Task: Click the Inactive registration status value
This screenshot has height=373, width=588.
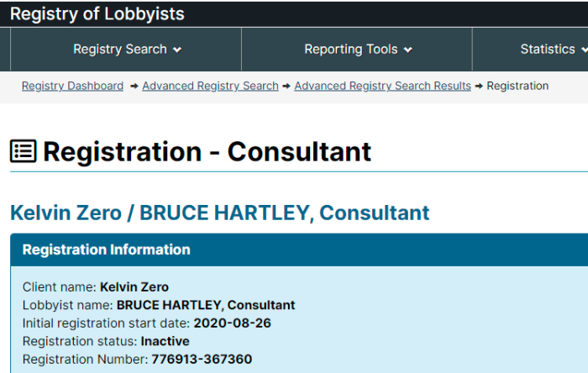Action: (165, 341)
